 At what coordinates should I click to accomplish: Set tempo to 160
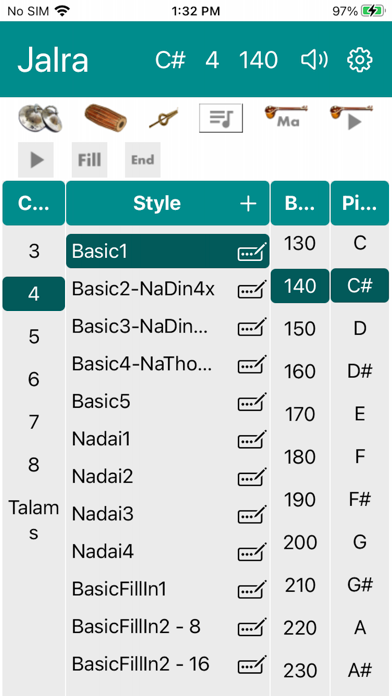point(300,372)
